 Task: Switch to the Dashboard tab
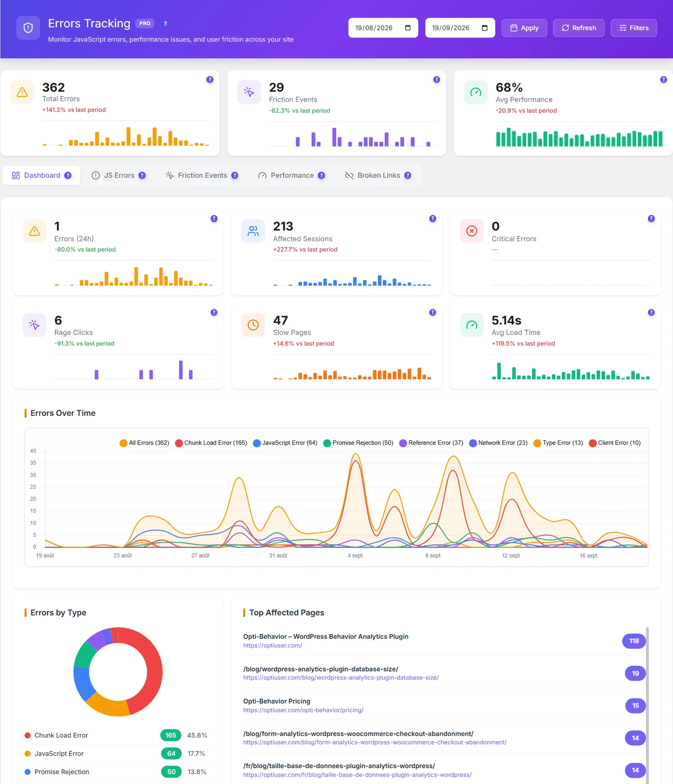pyautogui.click(x=41, y=175)
